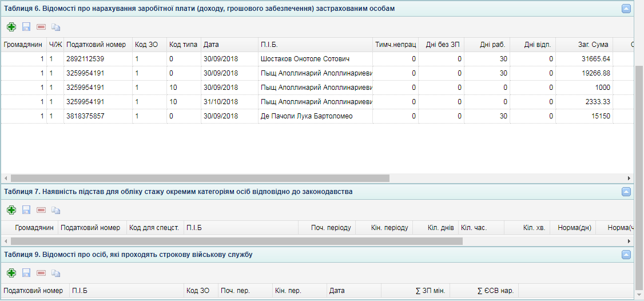Click the horizontal scrollbar of Таблиця 6
Screen dimensions: 644x301
pos(200,178)
